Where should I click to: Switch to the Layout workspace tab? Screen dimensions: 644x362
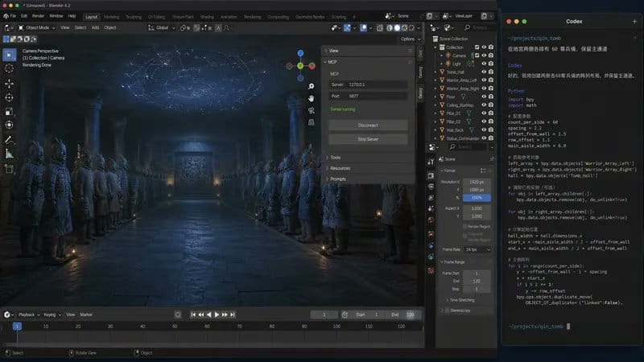pos(91,17)
